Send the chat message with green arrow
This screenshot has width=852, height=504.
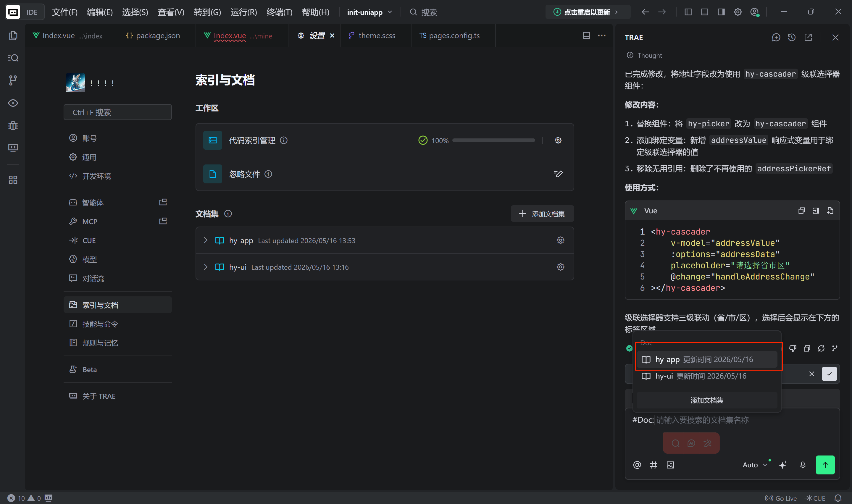(x=825, y=465)
